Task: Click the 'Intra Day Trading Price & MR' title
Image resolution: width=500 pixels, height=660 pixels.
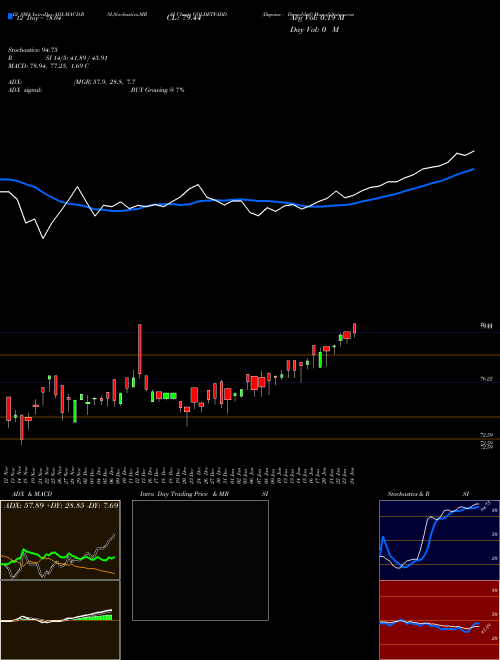Action: point(184,494)
